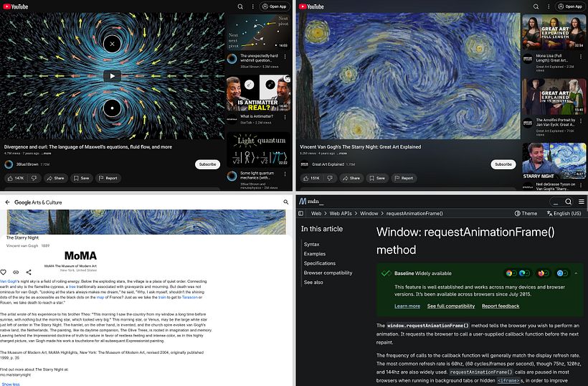Image resolution: width=588 pixels, height=386 pixels.
Task: Share The Starry Night in Arts & Culture
Action: [x=29, y=272]
